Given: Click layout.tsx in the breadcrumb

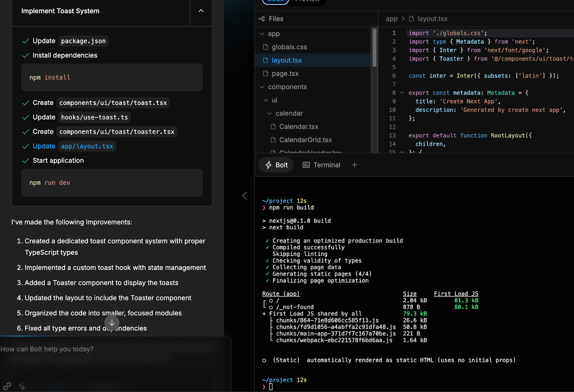Looking at the screenshot, I should tap(432, 19).
